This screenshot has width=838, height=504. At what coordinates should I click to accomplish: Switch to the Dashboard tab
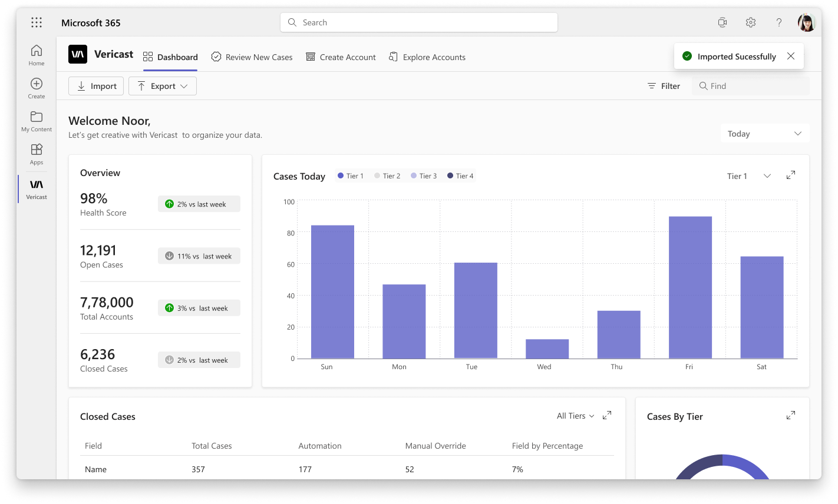coord(170,57)
